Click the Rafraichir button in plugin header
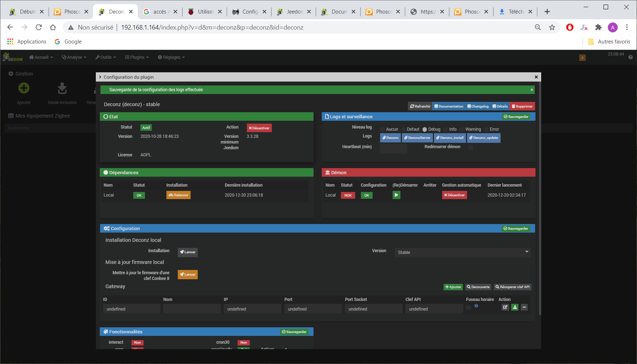 point(420,106)
